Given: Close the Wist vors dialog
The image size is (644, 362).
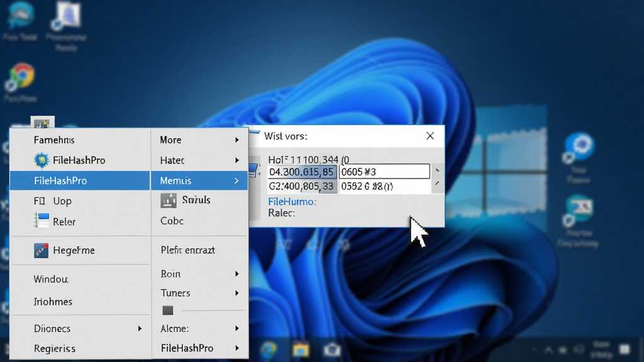Looking at the screenshot, I should [x=430, y=136].
